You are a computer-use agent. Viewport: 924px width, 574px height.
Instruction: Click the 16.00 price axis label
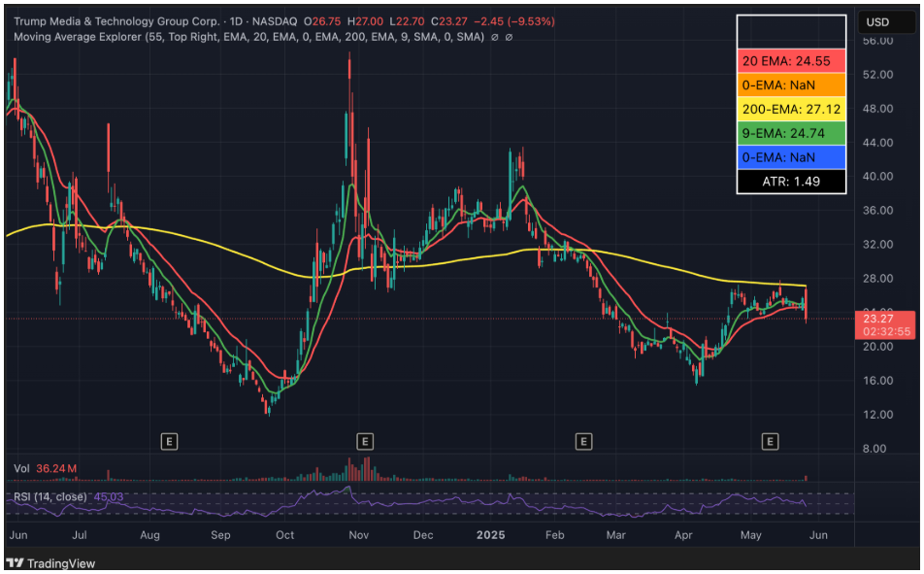point(878,381)
